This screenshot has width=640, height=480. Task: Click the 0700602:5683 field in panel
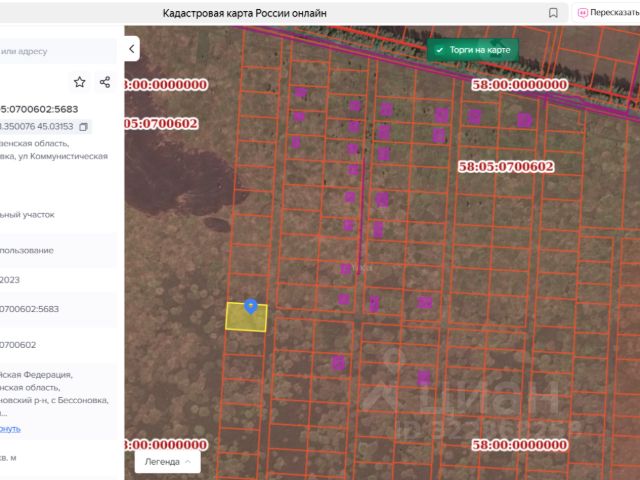(x=30, y=309)
